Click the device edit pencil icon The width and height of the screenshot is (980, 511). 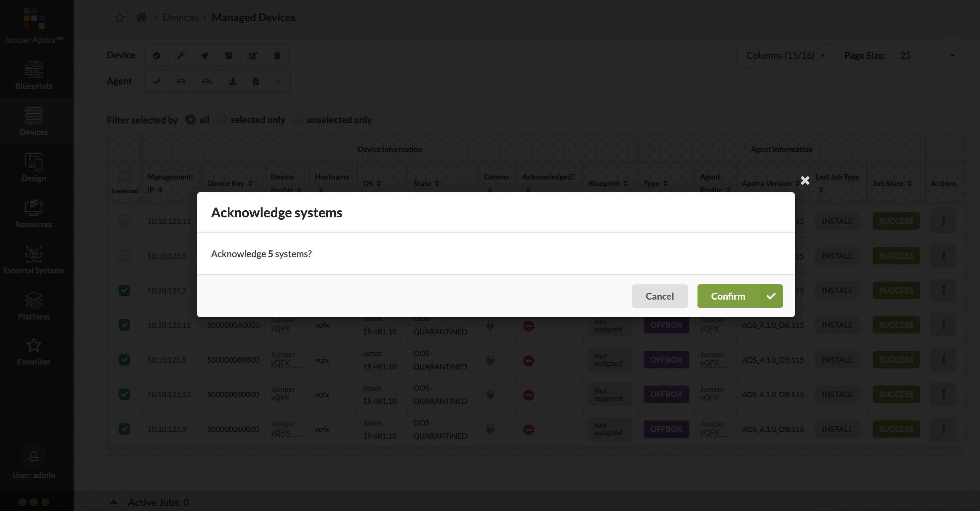253,56
